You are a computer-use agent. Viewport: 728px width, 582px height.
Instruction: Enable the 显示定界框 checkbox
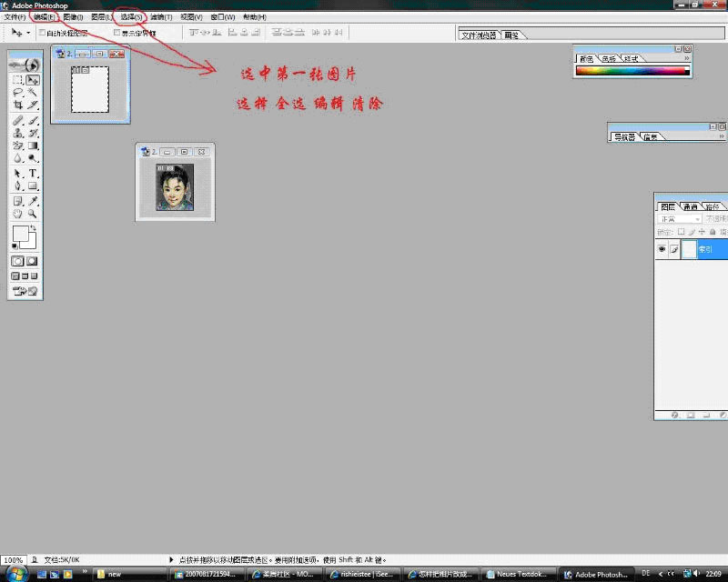(117, 33)
